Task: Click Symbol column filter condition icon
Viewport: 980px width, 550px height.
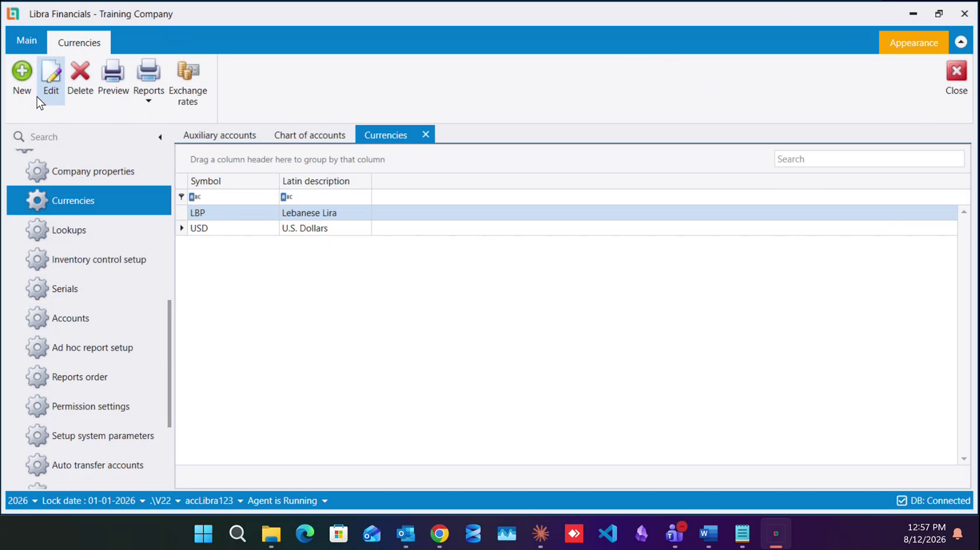Action: click(x=195, y=197)
